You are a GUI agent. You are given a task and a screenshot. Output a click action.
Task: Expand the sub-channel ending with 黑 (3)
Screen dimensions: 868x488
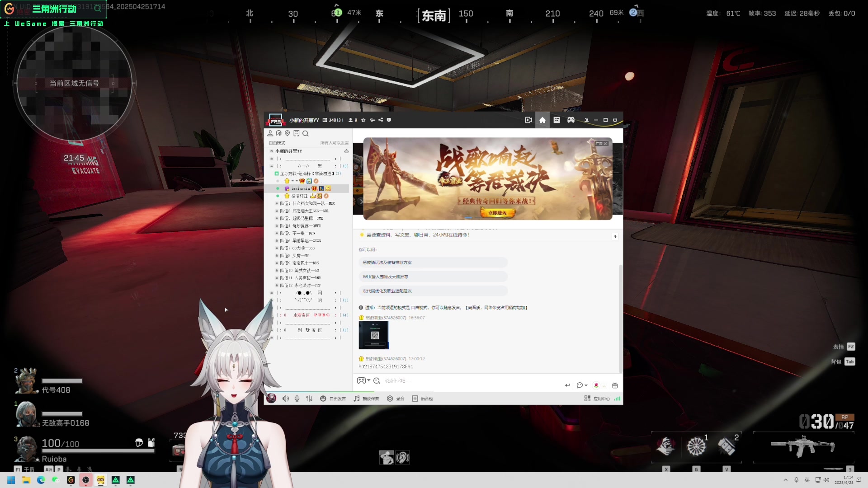pos(271,166)
